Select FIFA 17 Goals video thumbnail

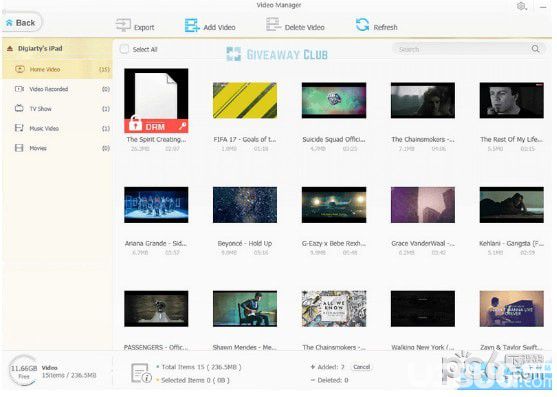pos(245,100)
